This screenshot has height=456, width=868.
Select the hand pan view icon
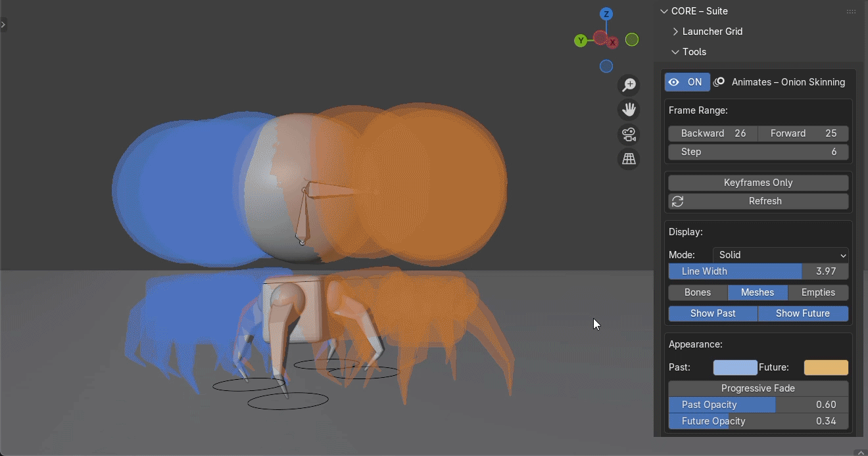pyautogui.click(x=629, y=110)
